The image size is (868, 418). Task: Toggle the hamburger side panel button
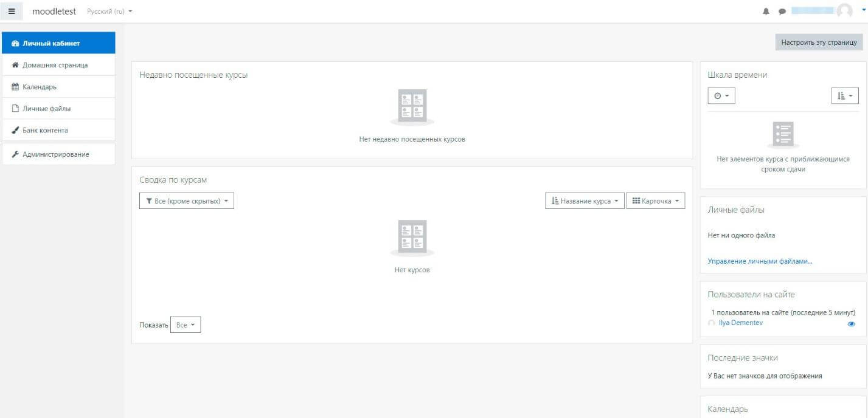(x=12, y=12)
